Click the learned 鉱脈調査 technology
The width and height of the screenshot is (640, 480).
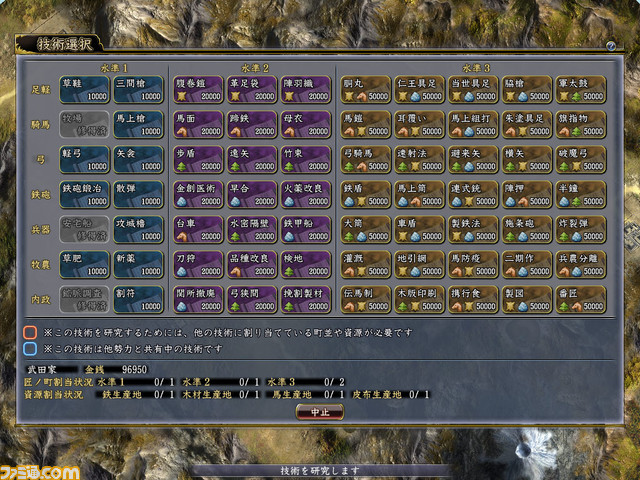84,300
